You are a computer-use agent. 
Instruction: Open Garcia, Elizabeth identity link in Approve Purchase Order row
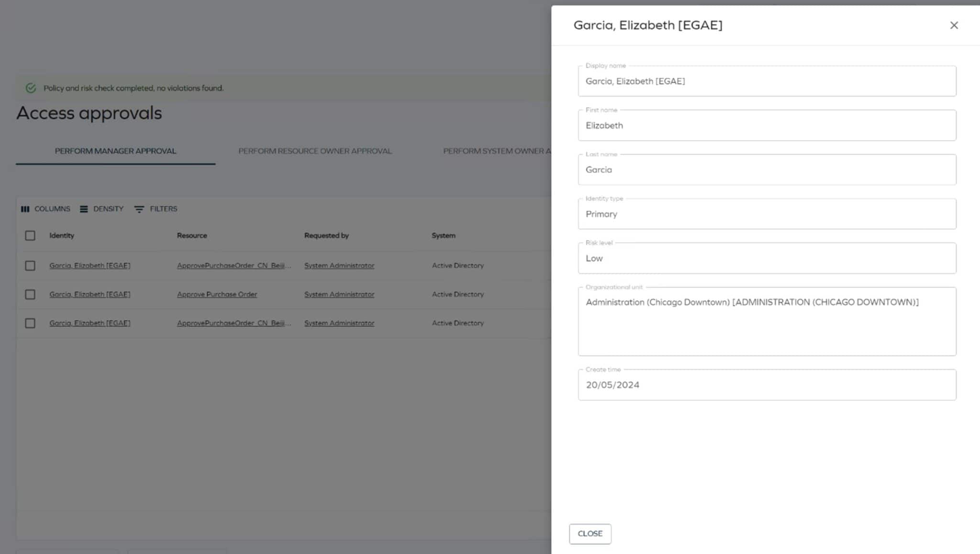[89, 294]
